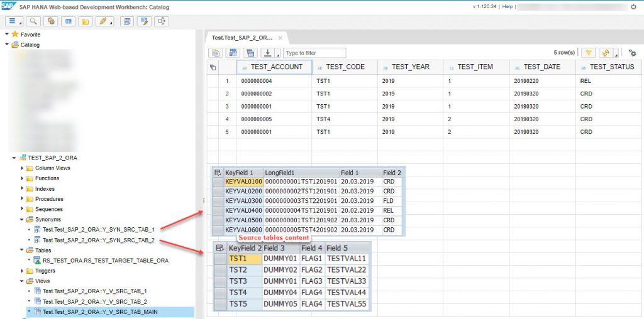Click the download icon in result toolbar
Screen dimensions: 644x319
tap(268, 53)
